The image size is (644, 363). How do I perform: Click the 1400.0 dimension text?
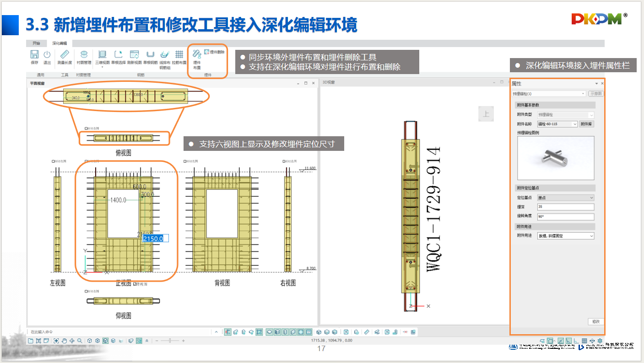pyautogui.click(x=118, y=200)
